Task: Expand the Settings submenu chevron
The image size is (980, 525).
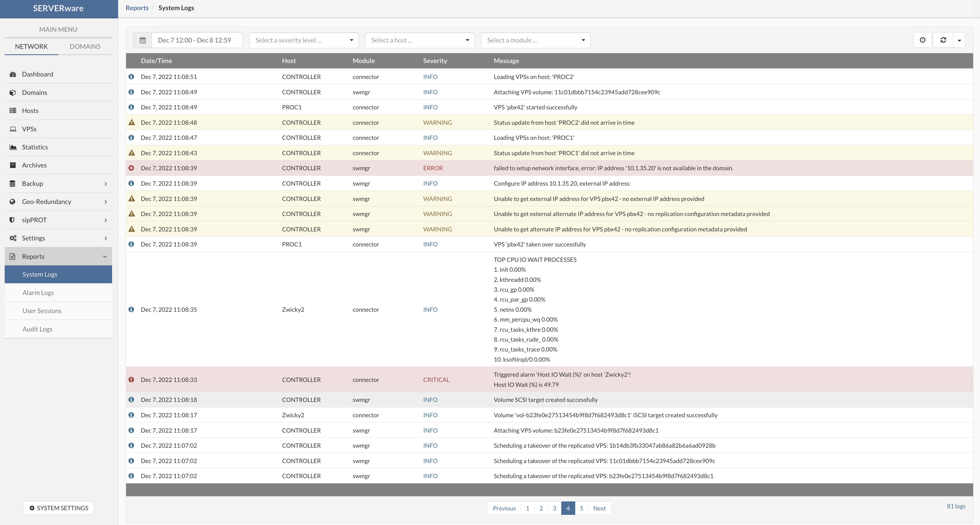Action: [106, 238]
